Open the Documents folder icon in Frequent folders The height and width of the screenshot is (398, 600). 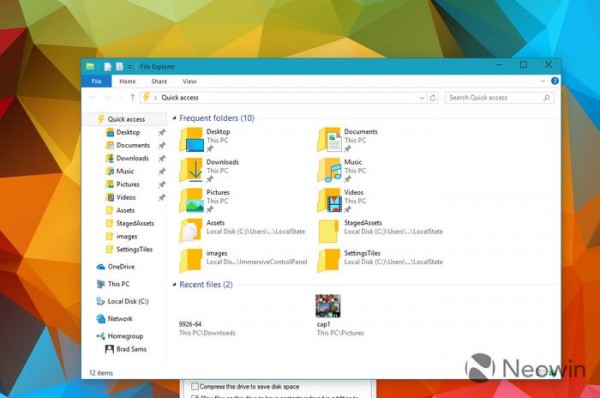click(x=329, y=140)
